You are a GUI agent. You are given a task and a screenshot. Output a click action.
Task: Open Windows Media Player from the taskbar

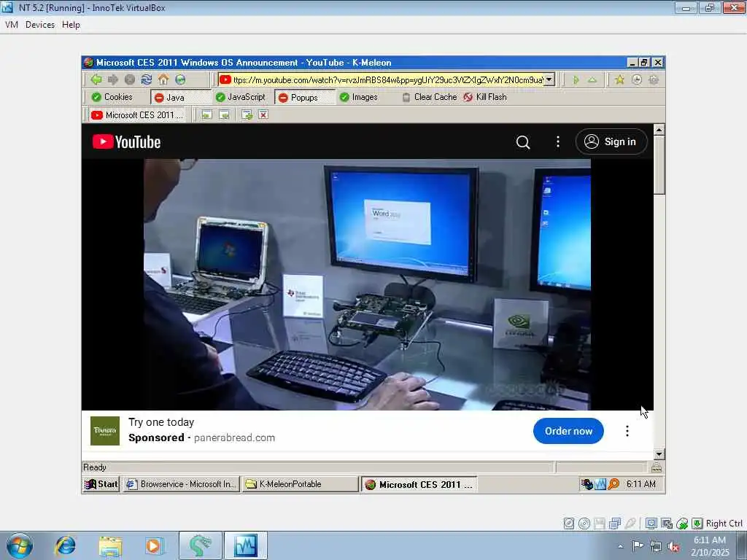click(x=155, y=545)
